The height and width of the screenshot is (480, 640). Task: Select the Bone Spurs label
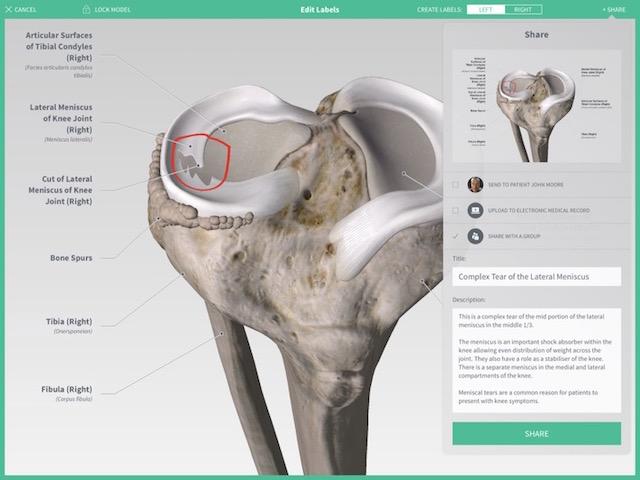(71, 258)
